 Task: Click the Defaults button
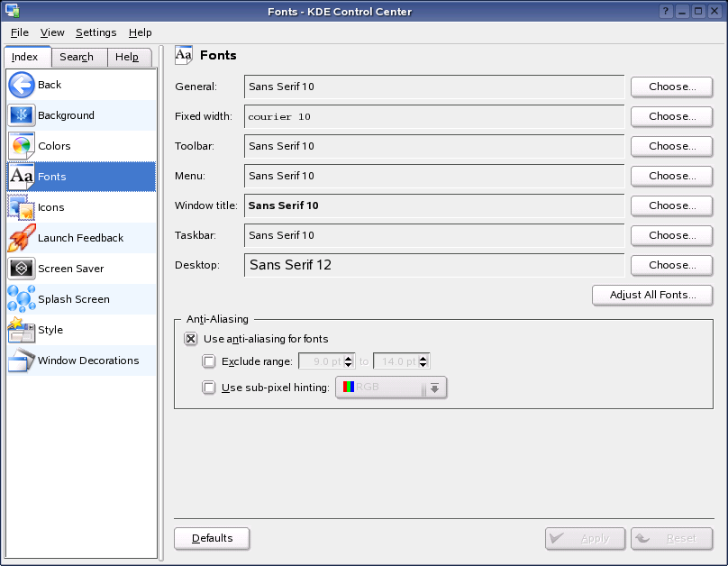[x=212, y=538]
